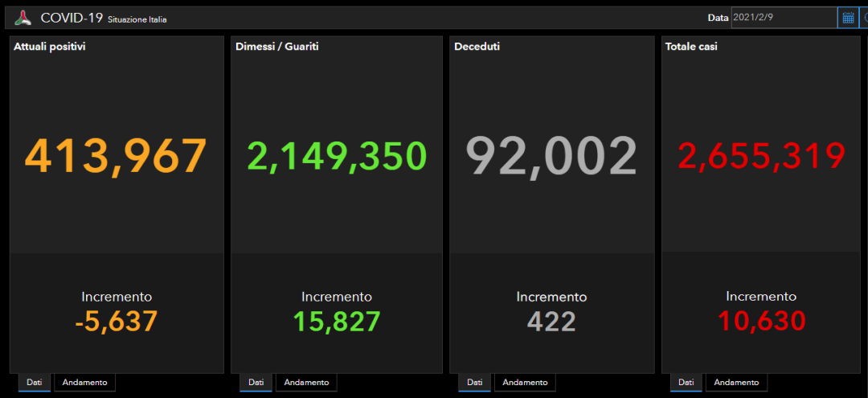868x398 pixels.
Task: Click the 422 increment value
Action: coord(551,321)
